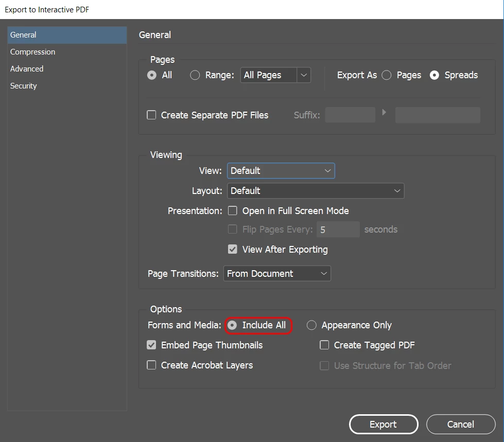
Task: Open the Page Transitions dropdown
Action: [277, 274]
